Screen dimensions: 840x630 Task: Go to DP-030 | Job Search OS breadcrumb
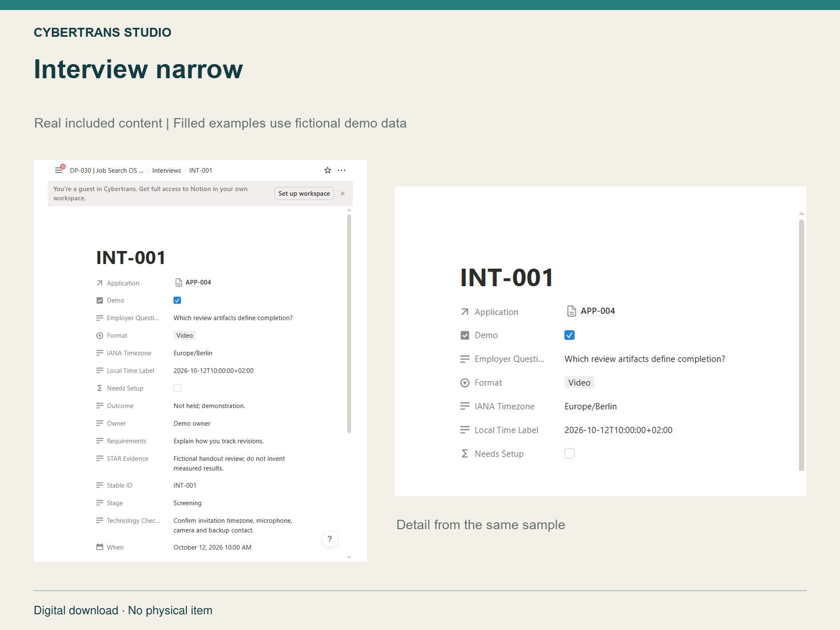click(107, 171)
